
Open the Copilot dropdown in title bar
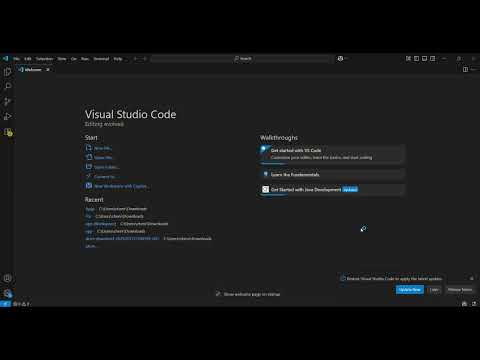click(x=342, y=59)
